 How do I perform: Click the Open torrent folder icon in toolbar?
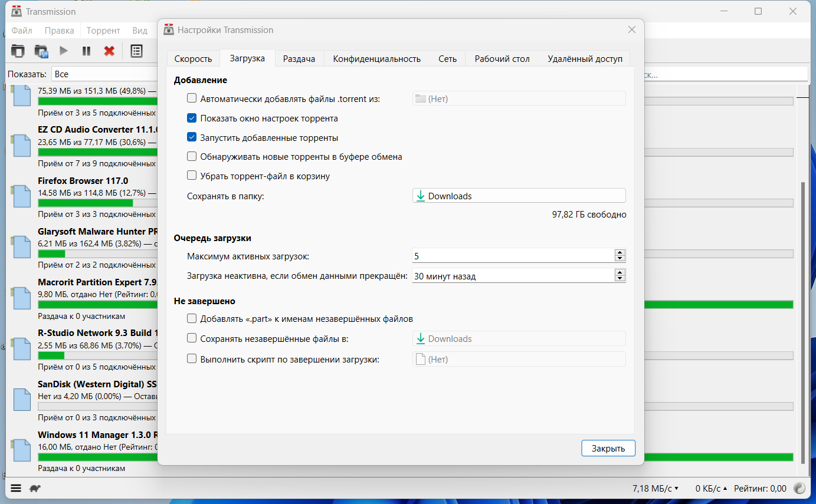coord(18,51)
